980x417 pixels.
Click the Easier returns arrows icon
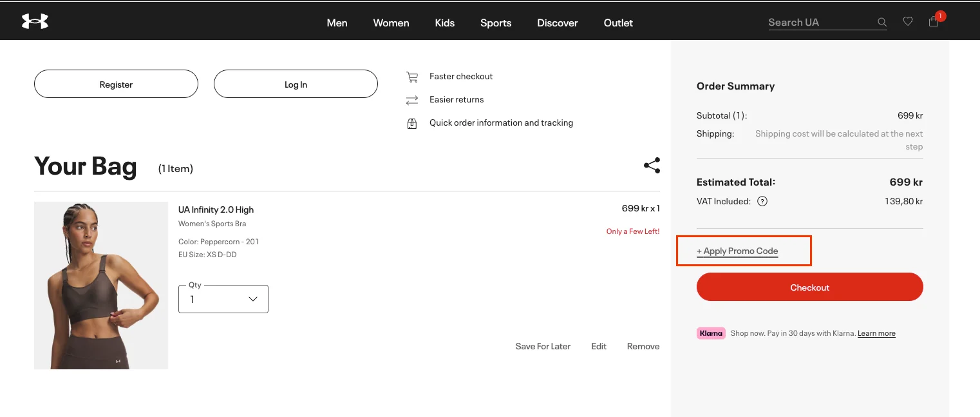[x=412, y=100]
